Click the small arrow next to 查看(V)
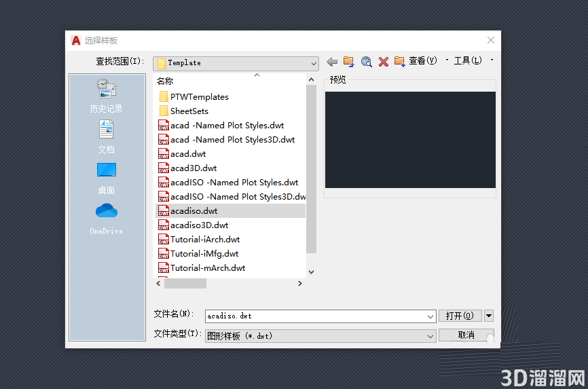Screen dimensions: 588x389 point(447,60)
